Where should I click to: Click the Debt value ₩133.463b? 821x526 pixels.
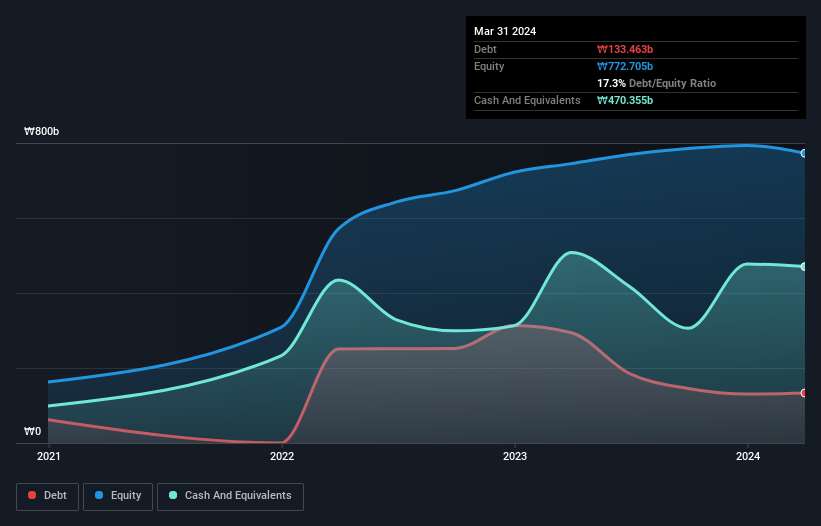coord(625,49)
